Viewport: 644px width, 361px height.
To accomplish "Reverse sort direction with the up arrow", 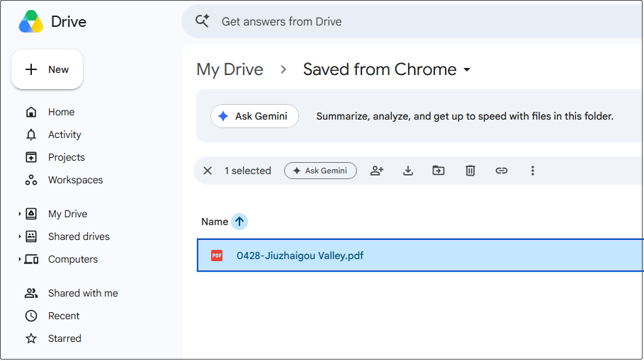I will click(x=239, y=222).
